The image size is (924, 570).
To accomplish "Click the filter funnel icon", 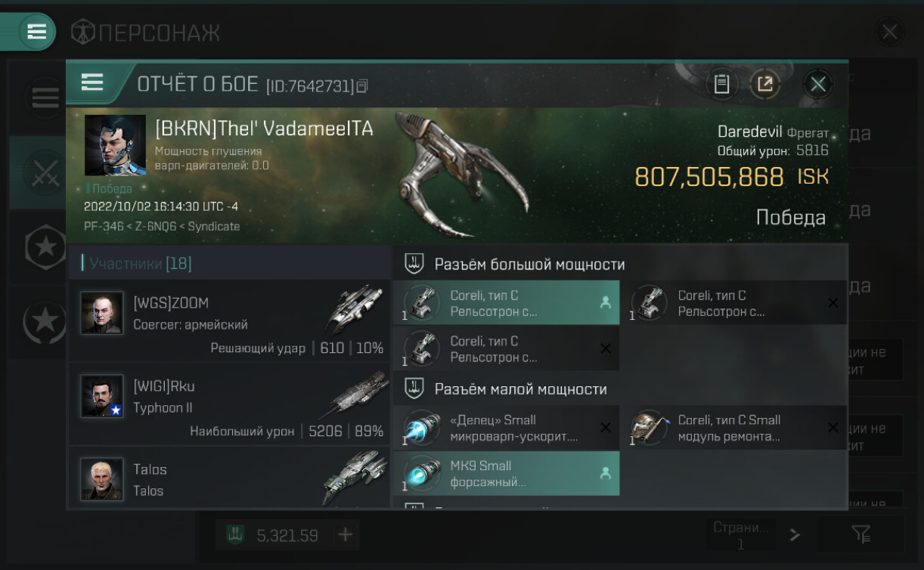I will click(x=861, y=534).
